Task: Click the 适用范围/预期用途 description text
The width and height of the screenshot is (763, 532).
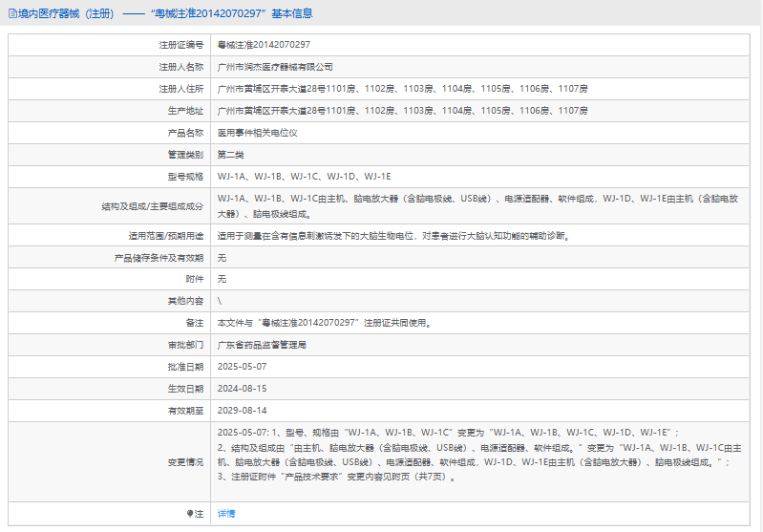Action: tap(393, 236)
